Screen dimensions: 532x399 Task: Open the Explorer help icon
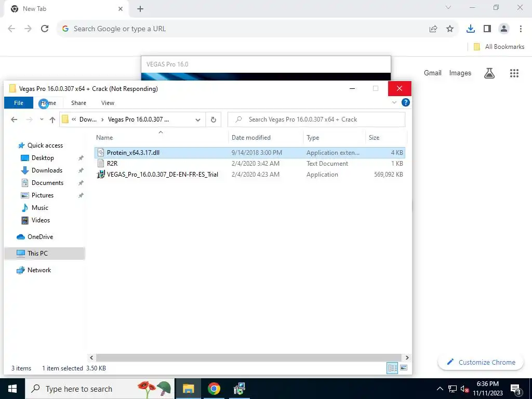click(x=405, y=102)
